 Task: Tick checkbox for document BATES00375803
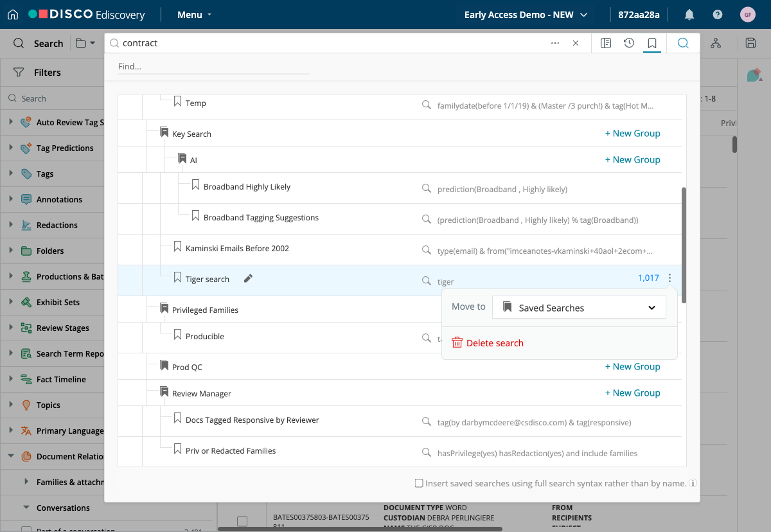[242, 521]
